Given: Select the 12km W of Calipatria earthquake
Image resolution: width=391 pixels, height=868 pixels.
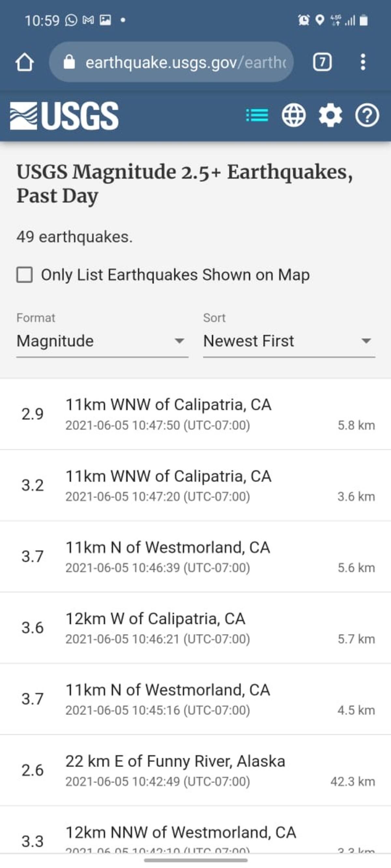Looking at the screenshot, I should [195, 628].
